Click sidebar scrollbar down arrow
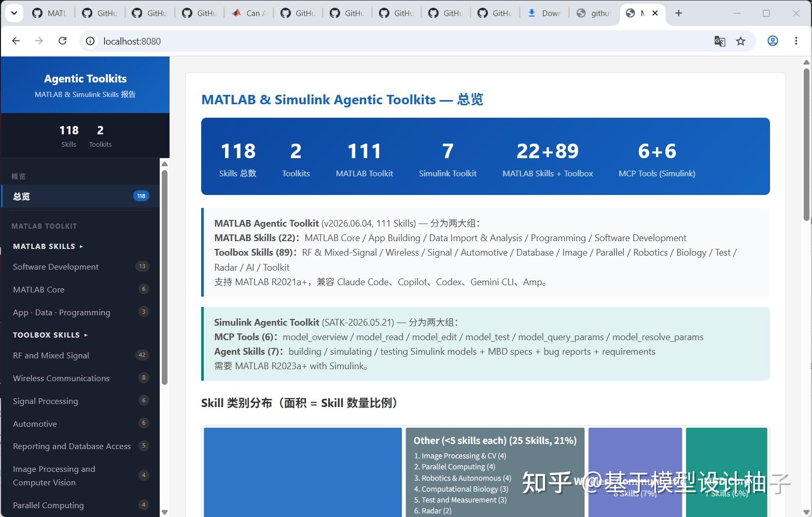 click(164, 512)
